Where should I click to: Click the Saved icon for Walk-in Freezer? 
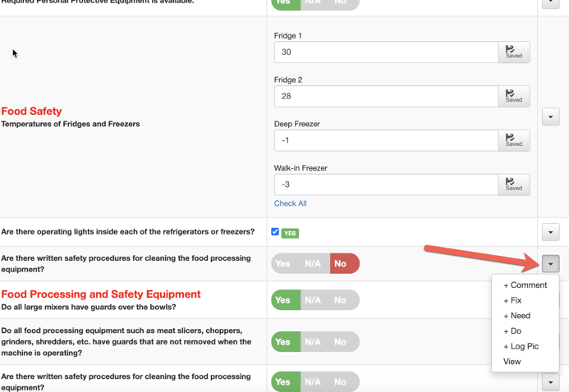[x=513, y=185]
